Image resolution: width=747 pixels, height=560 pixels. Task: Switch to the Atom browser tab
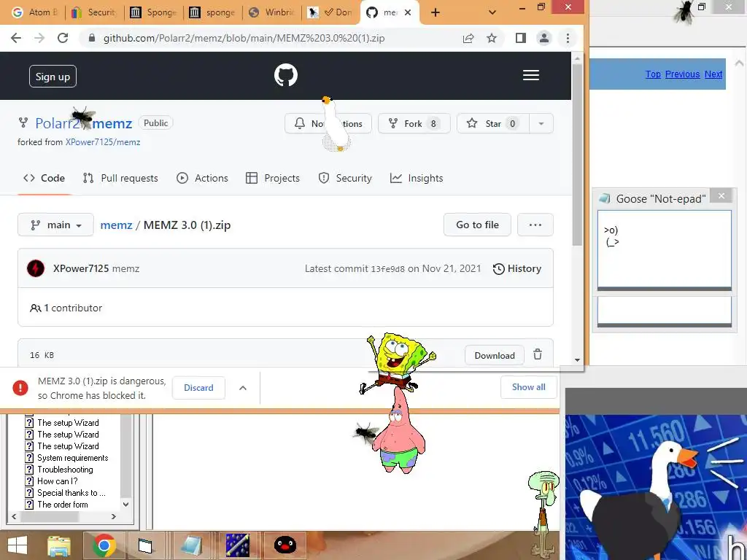click(34, 13)
